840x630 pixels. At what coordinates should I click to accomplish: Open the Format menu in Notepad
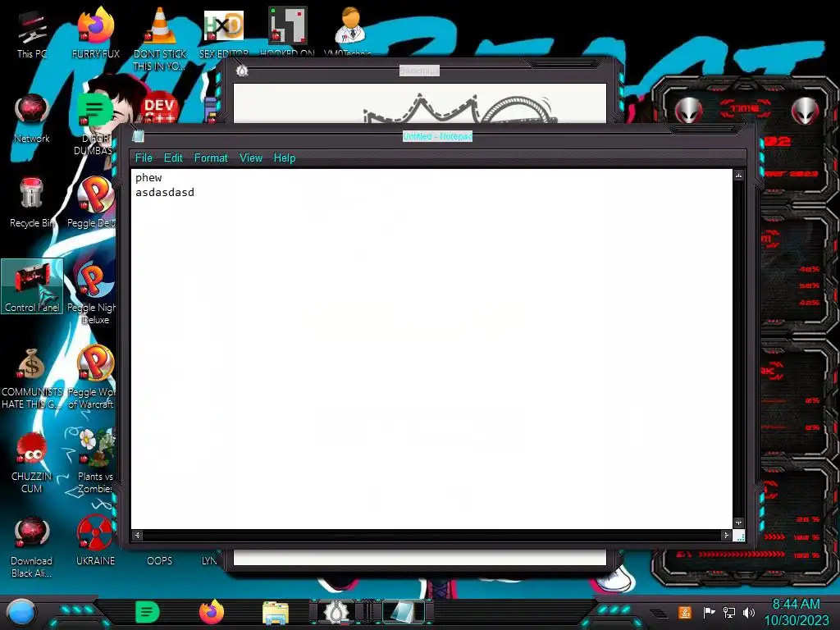[x=211, y=158]
